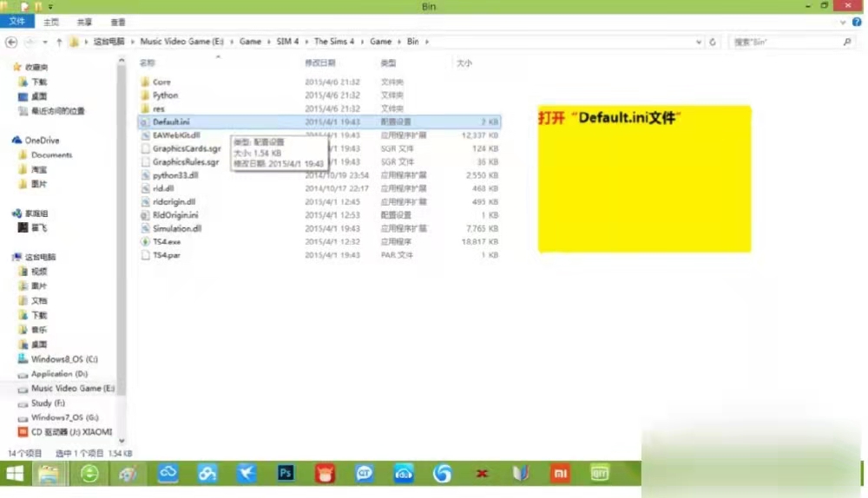Select Windows8_OS (C:) drive in sidebar

[64, 359]
